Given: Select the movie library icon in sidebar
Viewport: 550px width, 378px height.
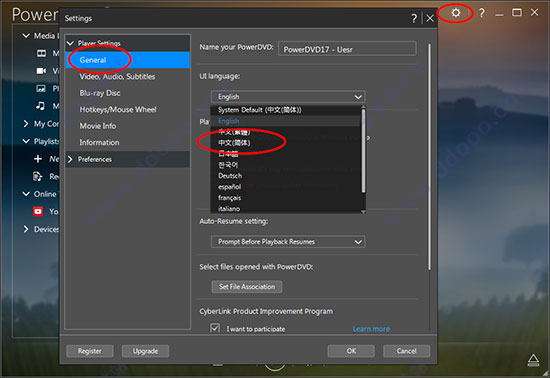Looking at the screenshot, I should click(41, 53).
